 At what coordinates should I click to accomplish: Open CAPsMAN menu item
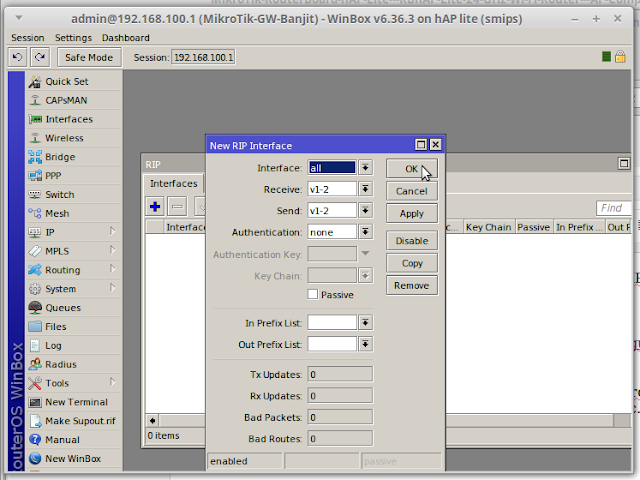pos(74,100)
